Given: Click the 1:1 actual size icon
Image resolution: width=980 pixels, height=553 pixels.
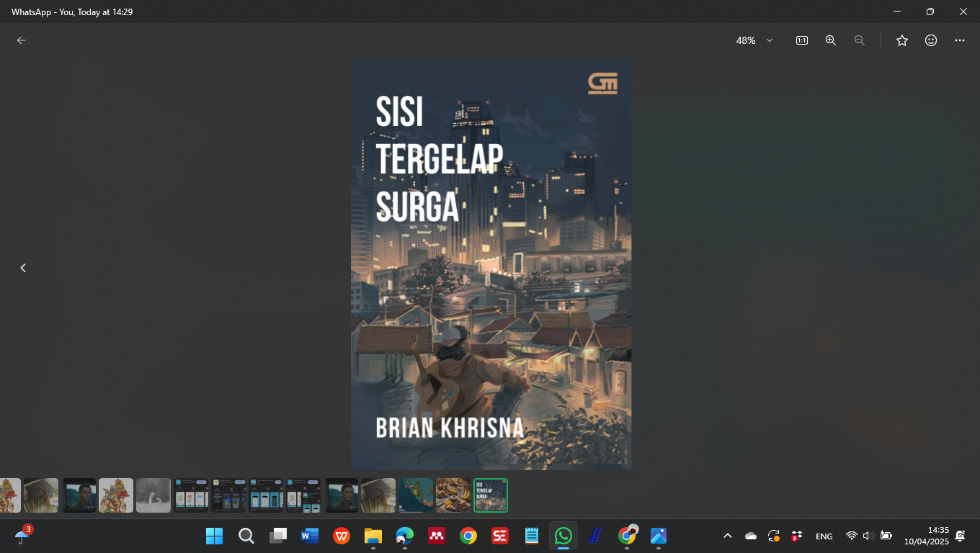Looking at the screenshot, I should (802, 40).
